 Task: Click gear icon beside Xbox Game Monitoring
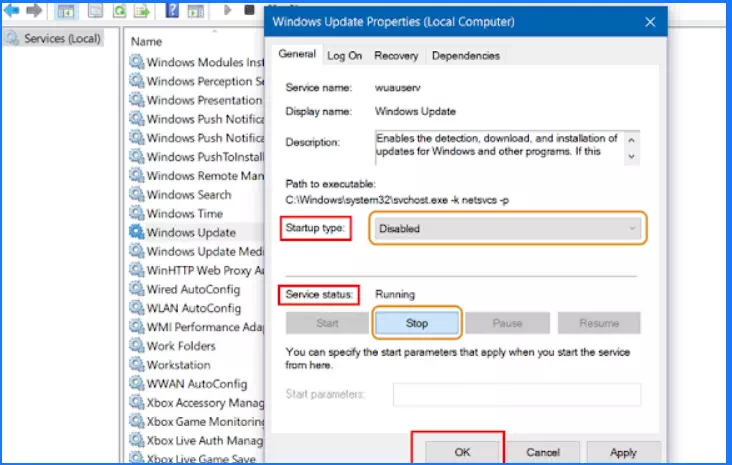tap(136, 421)
